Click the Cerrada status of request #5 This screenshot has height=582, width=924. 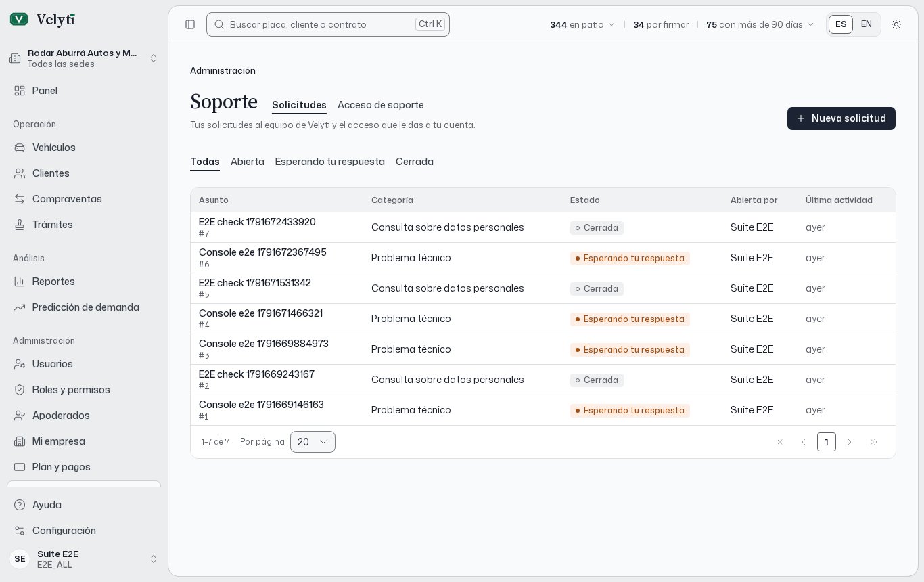[x=597, y=289]
